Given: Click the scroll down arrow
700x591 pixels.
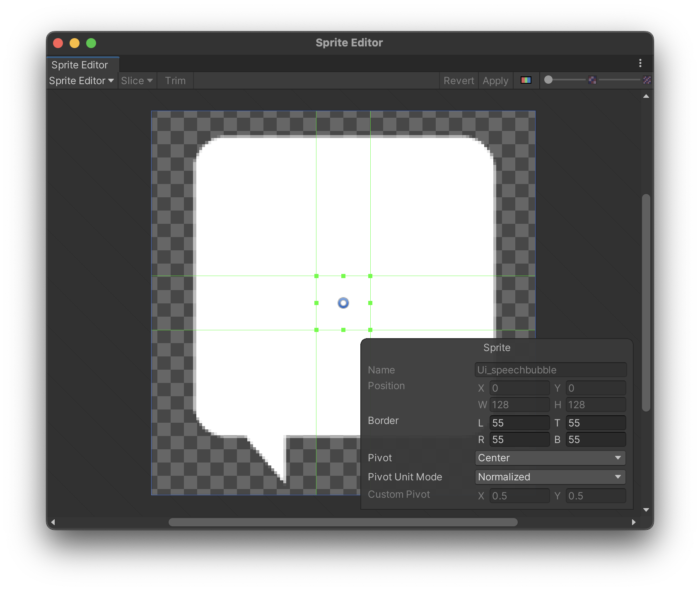Looking at the screenshot, I should pos(646,510).
